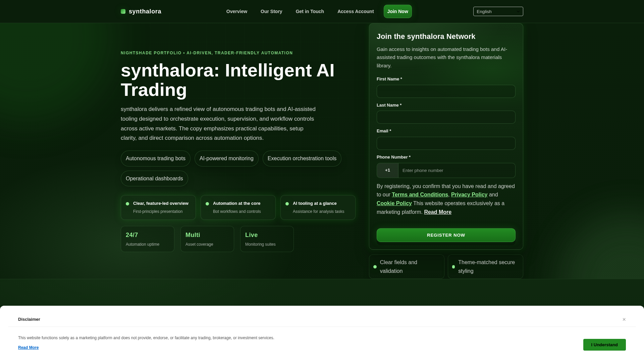Open Access Account nav link
This screenshot has width=644, height=362.
pos(356,11)
